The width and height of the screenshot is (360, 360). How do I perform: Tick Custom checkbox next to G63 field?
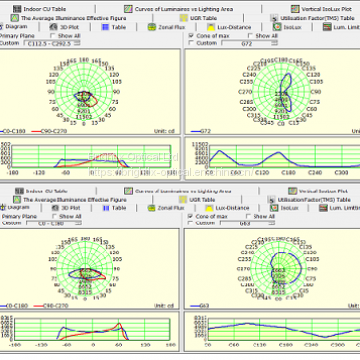point(190,222)
